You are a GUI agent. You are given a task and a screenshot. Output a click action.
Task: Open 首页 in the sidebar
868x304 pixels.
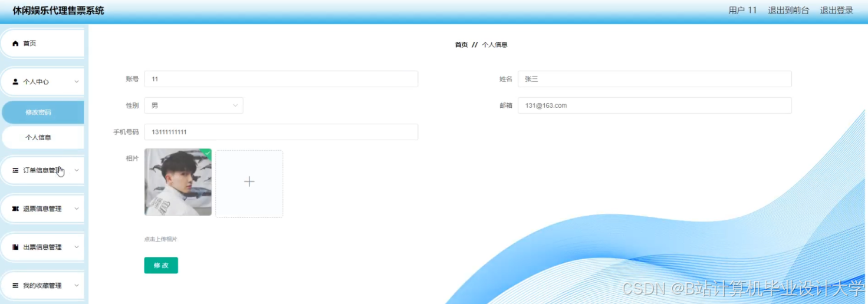42,44
